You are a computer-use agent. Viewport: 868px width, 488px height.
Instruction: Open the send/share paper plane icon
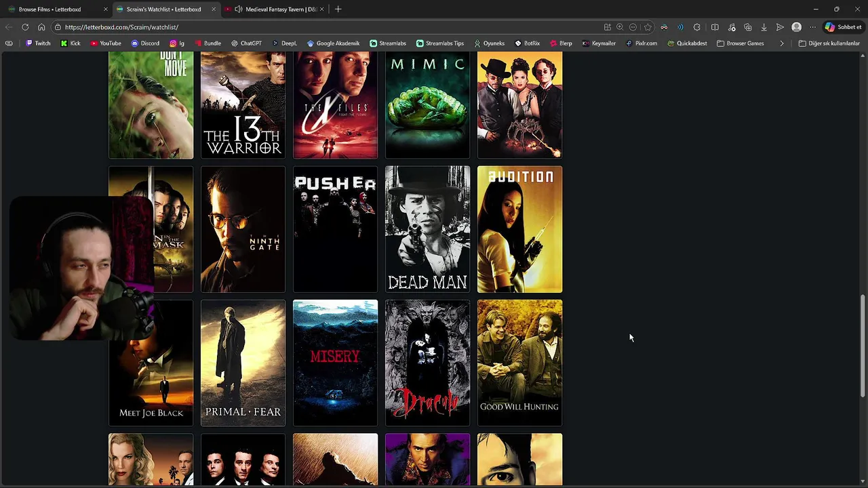pyautogui.click(x=780, y=27)
